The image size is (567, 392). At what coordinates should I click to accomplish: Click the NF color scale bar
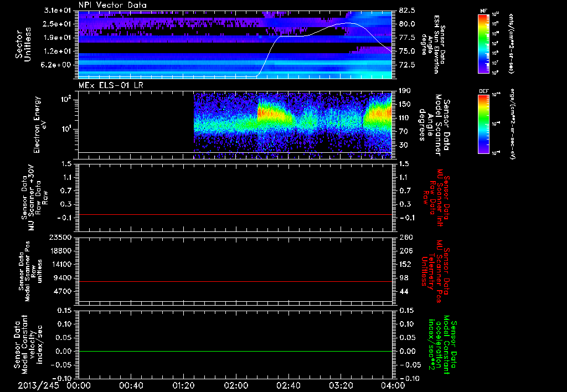point(483,43)
